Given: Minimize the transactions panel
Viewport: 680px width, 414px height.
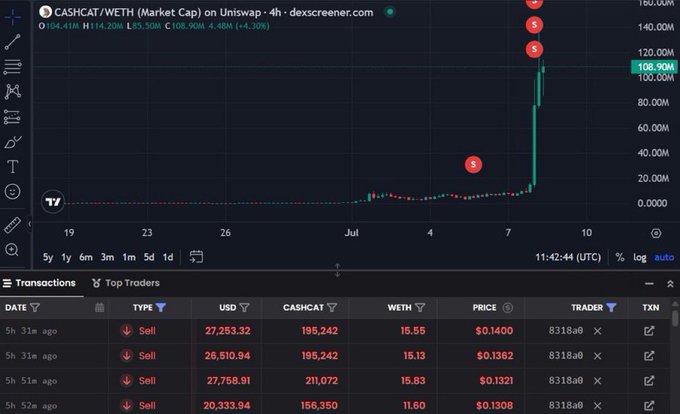Looking at the screenshot, I should 649,284.
